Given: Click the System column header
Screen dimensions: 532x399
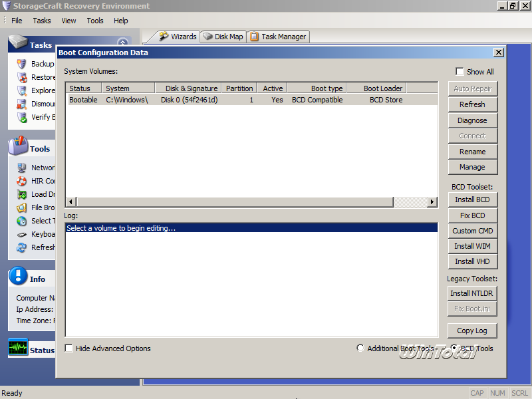Looking at the screenshot, I should (128, 88).
